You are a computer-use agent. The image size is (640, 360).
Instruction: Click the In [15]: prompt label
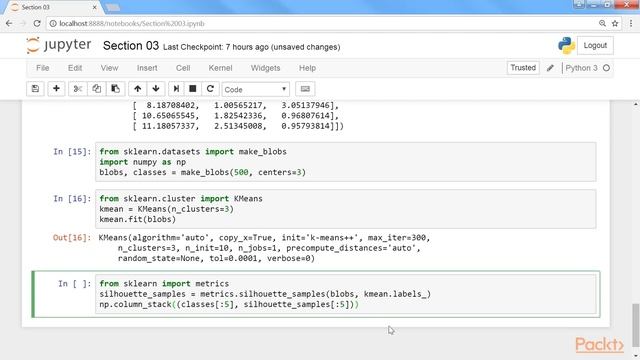tap(72, 152)
